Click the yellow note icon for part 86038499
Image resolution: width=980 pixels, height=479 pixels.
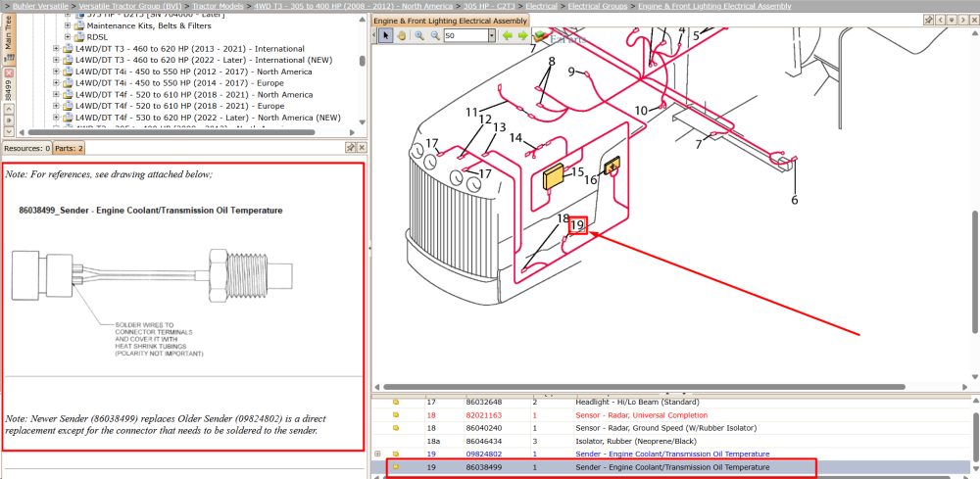[x=396, y=467]
